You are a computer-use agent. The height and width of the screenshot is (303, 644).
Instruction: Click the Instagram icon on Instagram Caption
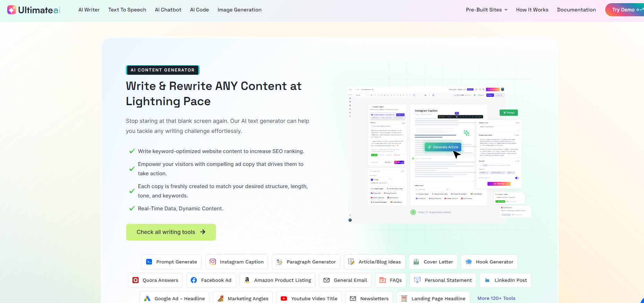pos(213,262)
